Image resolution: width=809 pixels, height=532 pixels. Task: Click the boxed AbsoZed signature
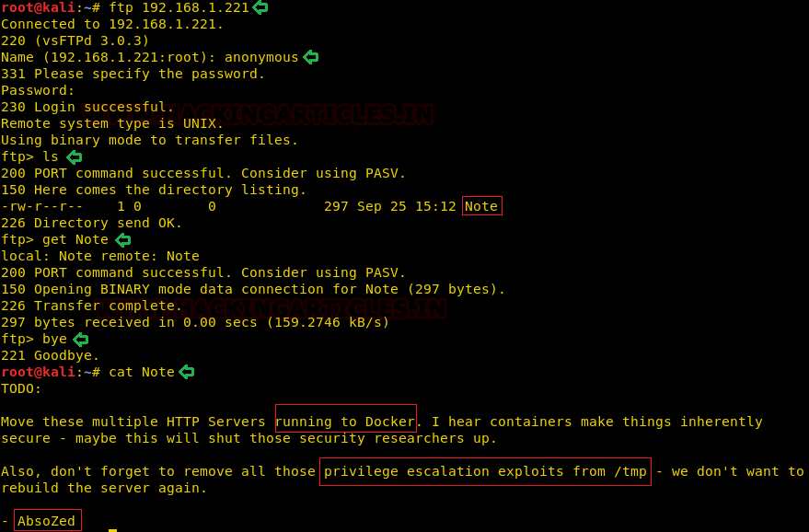pyautogui.click(x=48, y=520)
